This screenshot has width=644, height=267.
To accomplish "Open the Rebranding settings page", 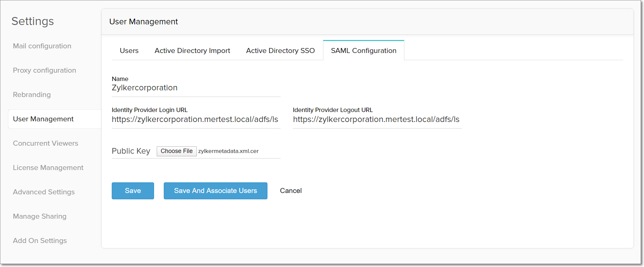I will (32, 95).
